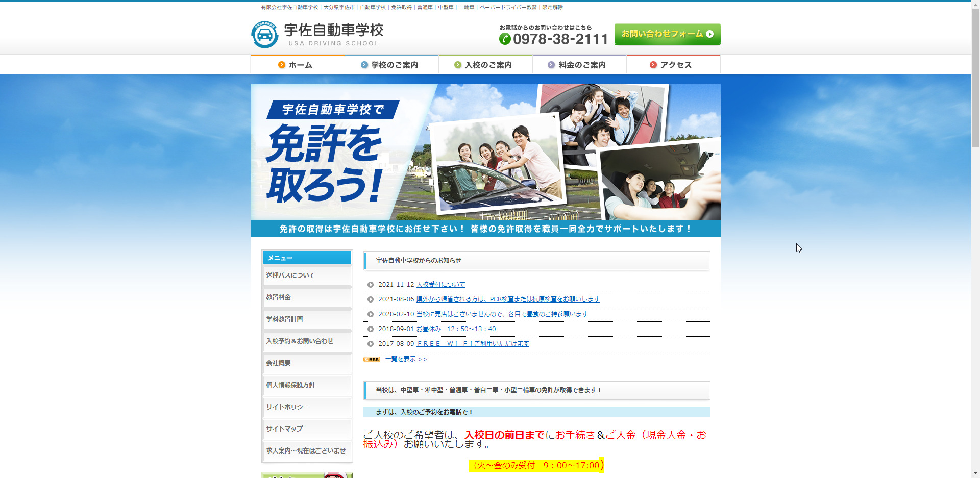Screen dimensions: 980x478
Task: Click the arrow icon before the Wi-Fi announcement
Action: (x=371, y=344)
